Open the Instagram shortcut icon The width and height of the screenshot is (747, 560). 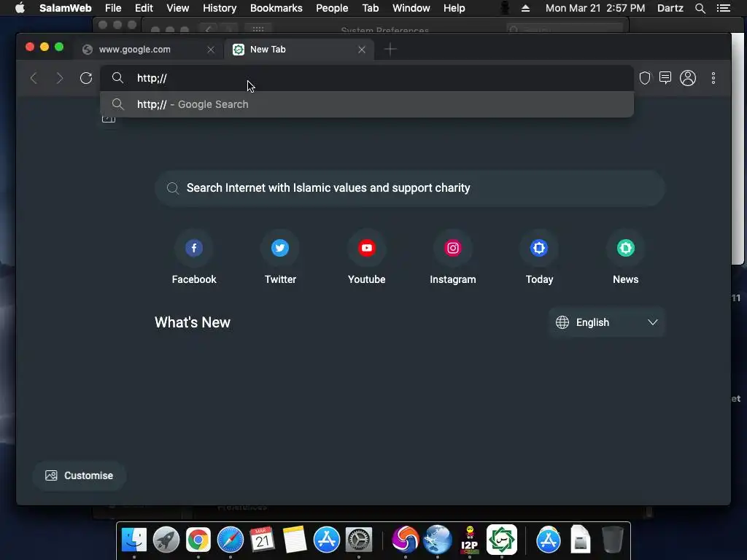pos(452,248)
